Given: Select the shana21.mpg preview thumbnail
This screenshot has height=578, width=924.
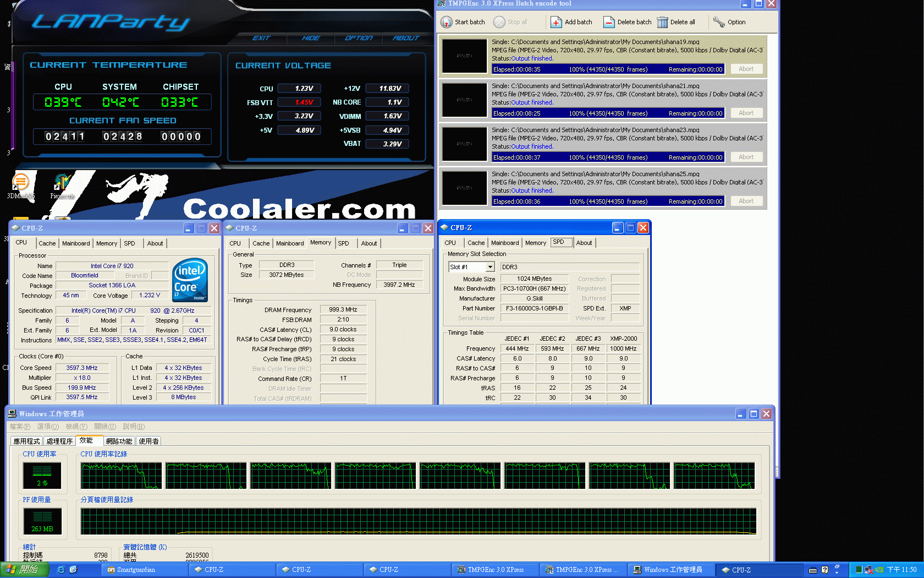Looking at the screenshot, I should point(465,100).
